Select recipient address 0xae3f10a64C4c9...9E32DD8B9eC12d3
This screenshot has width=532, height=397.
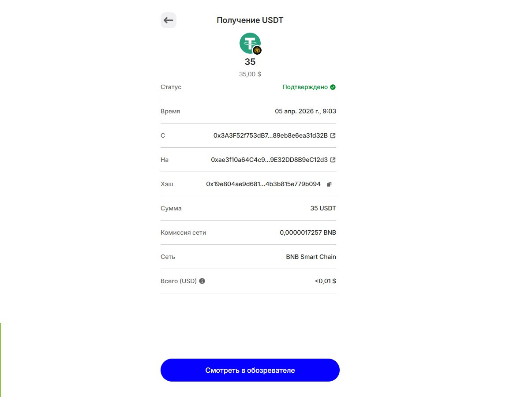[269, 160]
